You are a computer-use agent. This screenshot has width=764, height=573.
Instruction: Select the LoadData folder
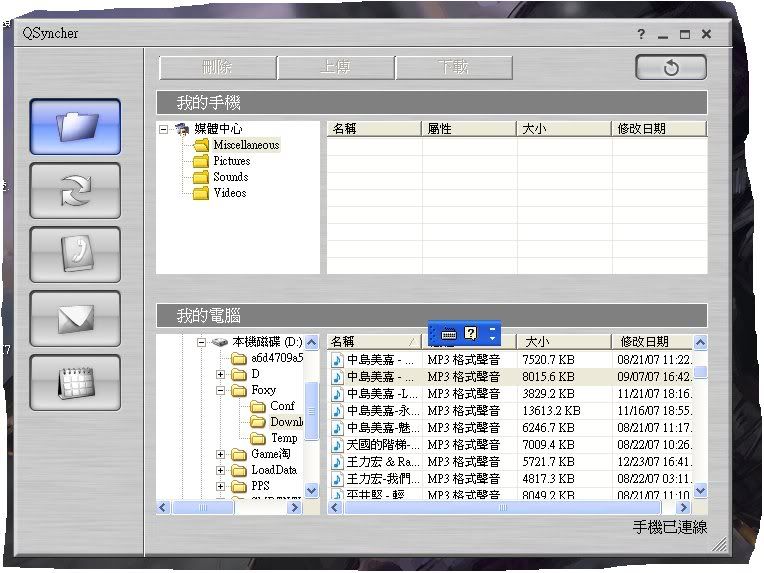[x=274, y=470]
